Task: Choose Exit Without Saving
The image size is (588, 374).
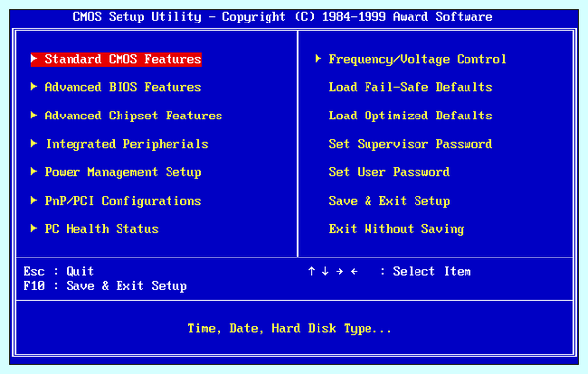Action: (396, 229)
